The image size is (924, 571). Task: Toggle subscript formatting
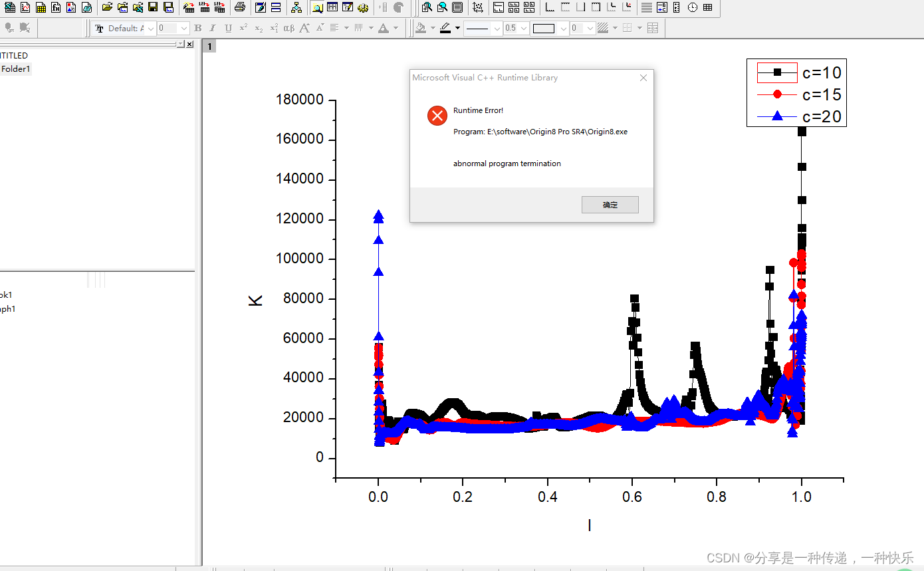click(259, 28)
